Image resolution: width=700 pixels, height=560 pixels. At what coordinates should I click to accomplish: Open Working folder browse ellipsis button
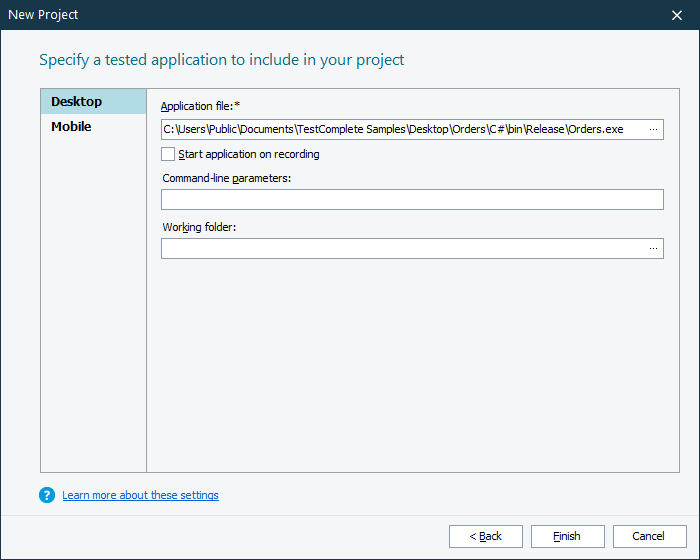click(x=653, y=248)
